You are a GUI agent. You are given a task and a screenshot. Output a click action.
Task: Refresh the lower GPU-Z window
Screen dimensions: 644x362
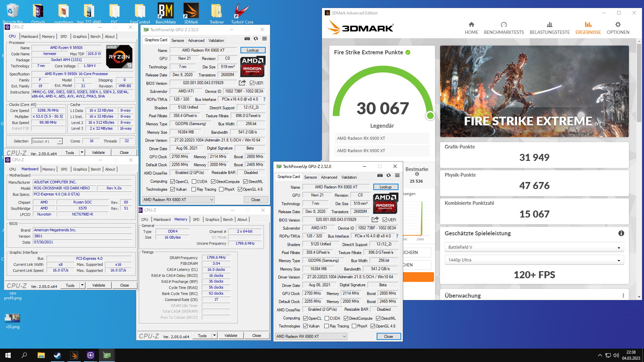pyautogui.click(x=388, y=175)
